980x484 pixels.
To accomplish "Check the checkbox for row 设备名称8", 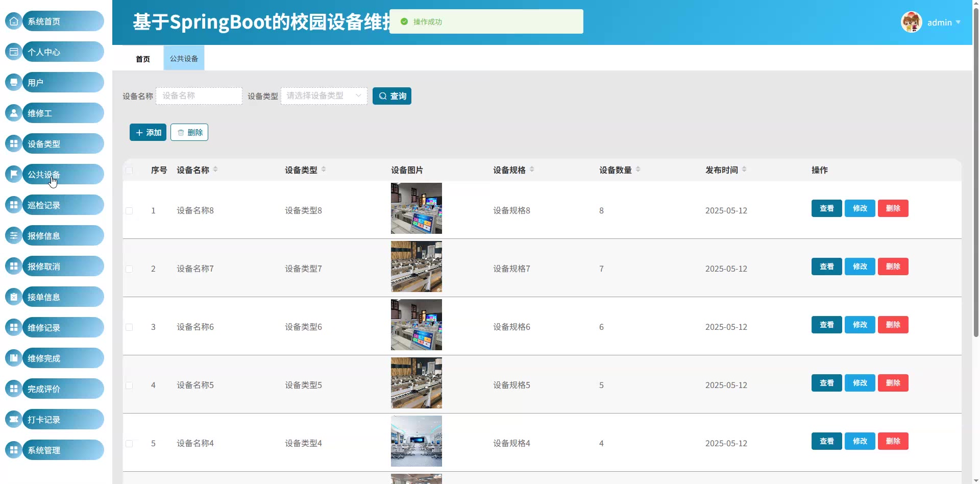I will click(x=129, y=211).
